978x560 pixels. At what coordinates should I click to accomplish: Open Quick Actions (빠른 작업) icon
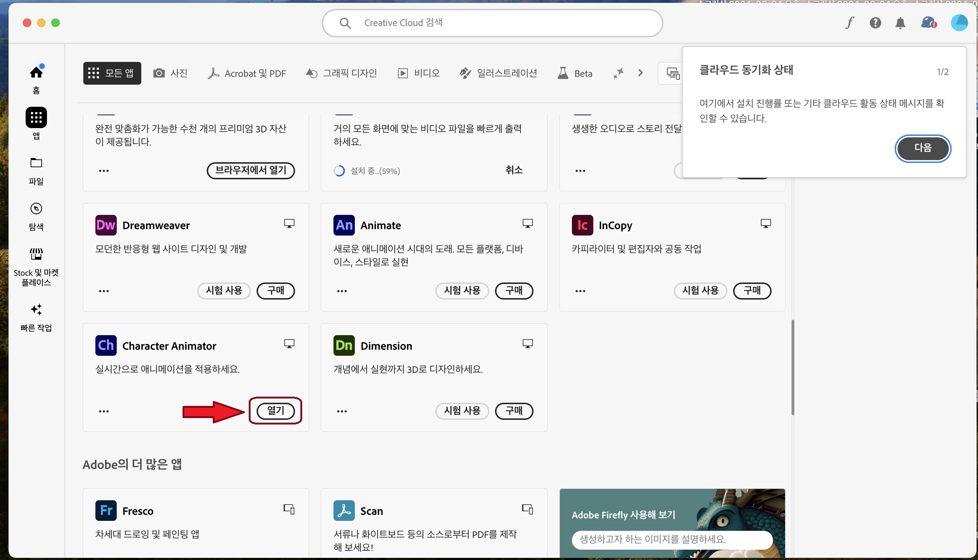[36, 310]
